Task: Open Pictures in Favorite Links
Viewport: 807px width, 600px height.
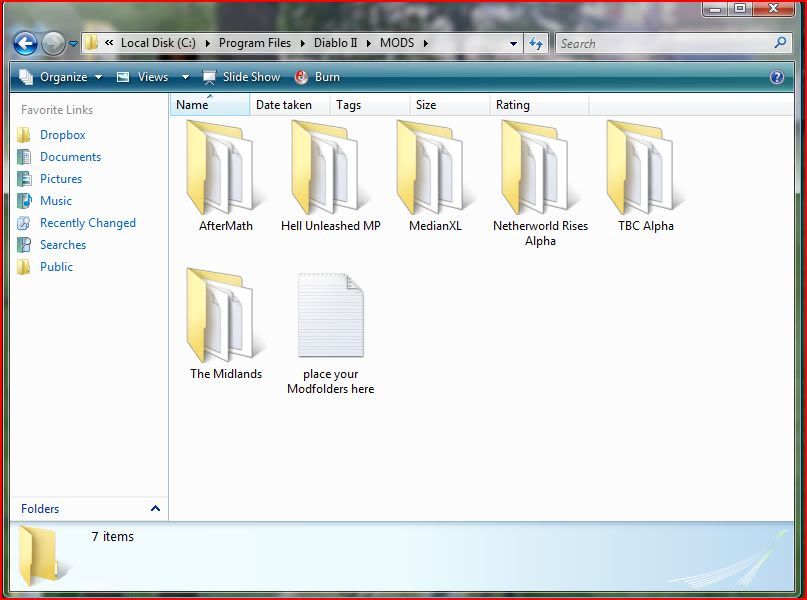Action: point(61,179)
